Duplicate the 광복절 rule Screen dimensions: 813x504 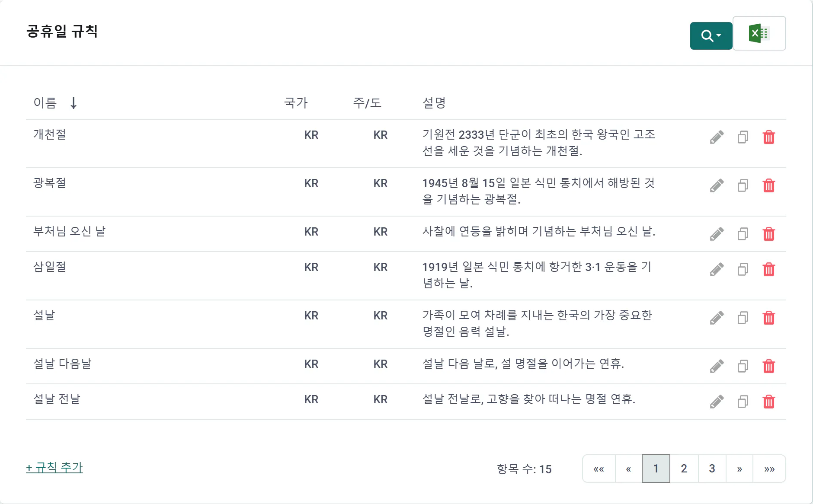pyautogui.click(x=743, y=185)
